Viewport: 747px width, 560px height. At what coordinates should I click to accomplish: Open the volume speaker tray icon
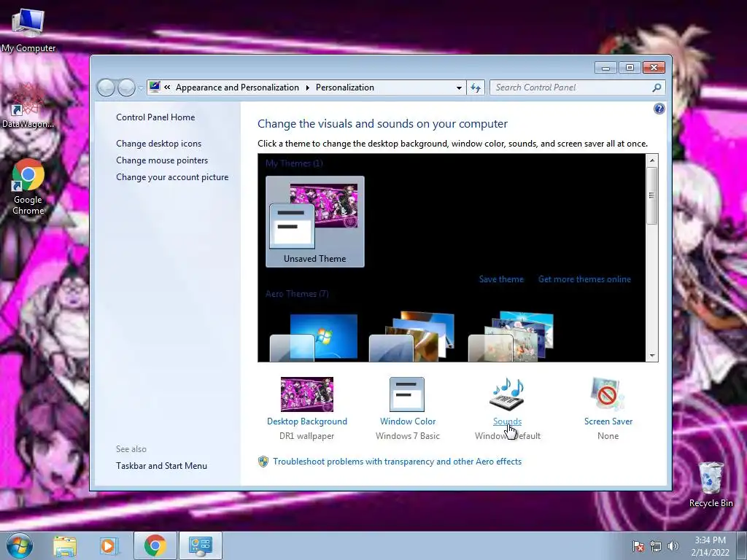click(673, 546)
